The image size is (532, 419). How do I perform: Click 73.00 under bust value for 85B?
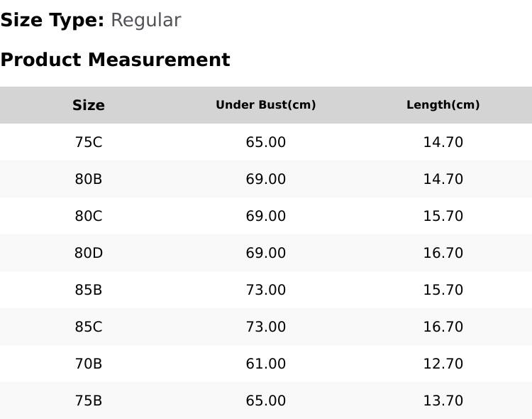[x=266, y=290]
